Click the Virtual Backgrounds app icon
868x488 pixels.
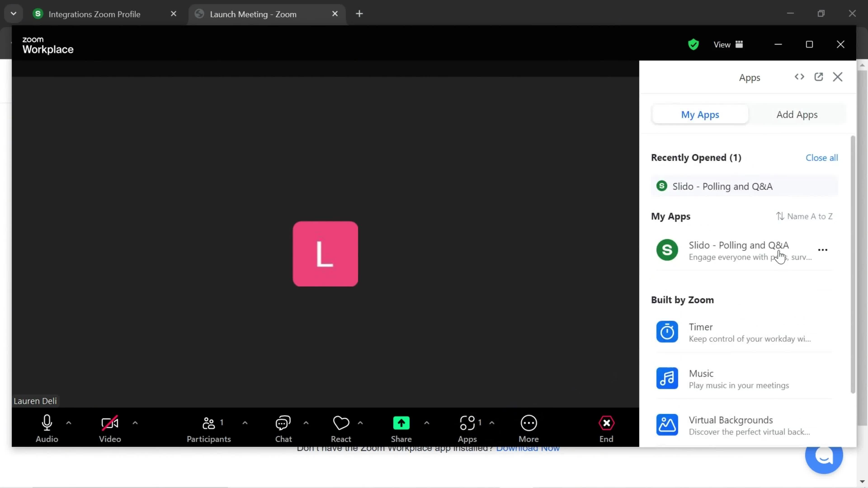(667, 425)
